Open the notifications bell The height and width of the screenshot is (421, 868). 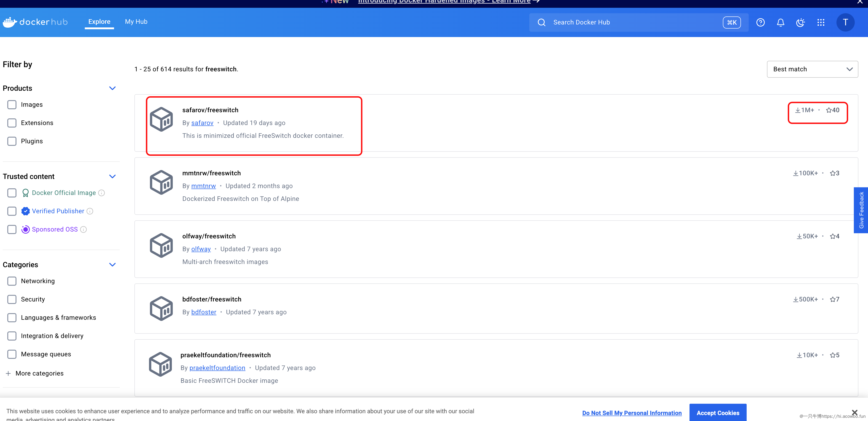[x=780, y=22]
